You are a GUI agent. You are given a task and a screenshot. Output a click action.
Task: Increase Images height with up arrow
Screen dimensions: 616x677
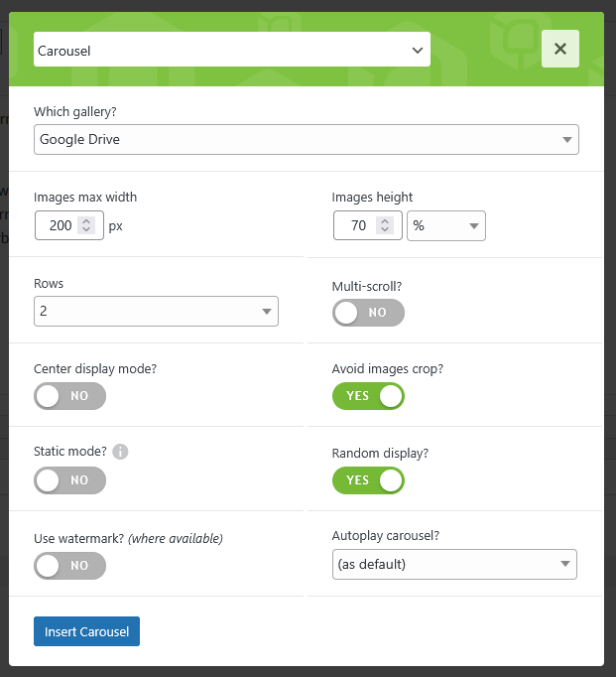tap(385, 221)
